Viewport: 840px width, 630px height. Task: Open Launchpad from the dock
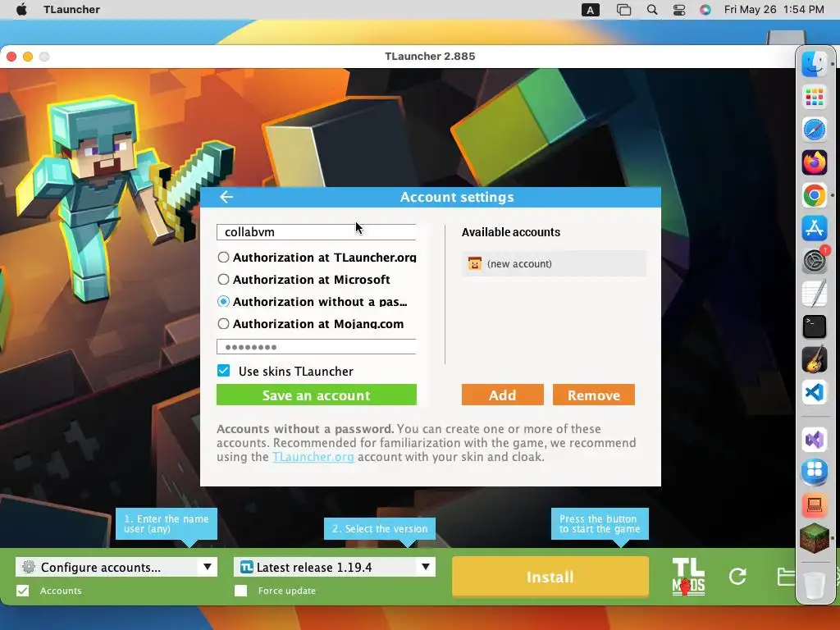pos(815,98)
